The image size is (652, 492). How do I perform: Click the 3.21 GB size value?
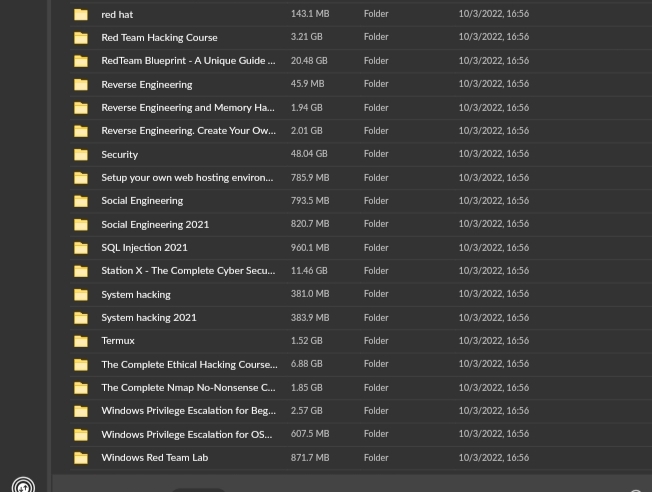(x=306, y=37)
